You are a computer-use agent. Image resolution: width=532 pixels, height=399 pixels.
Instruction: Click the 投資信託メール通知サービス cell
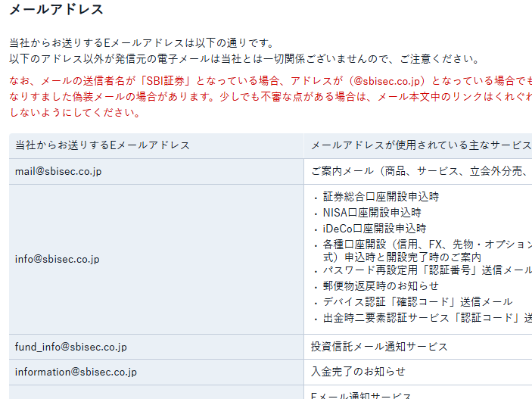click(x=379, y=347)
